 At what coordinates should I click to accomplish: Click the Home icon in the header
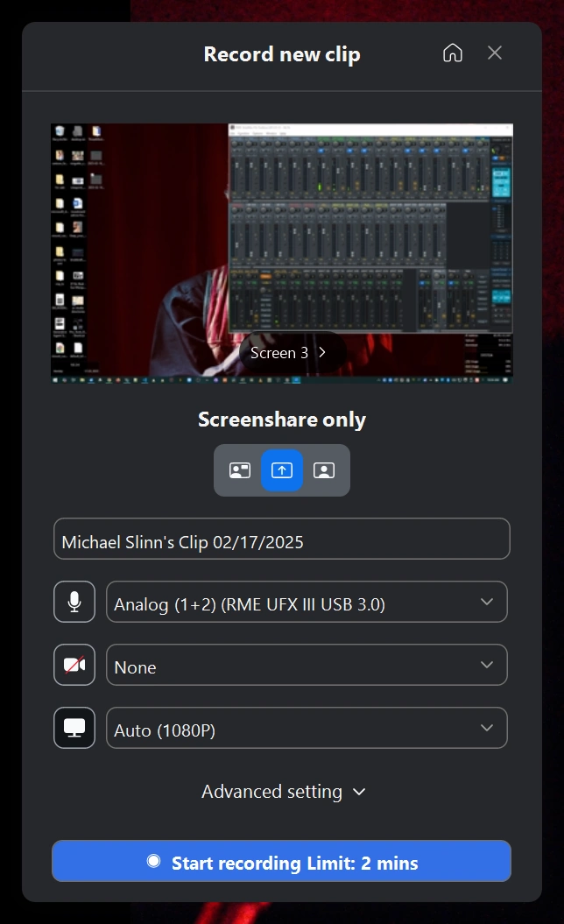[x=453, y=53]
